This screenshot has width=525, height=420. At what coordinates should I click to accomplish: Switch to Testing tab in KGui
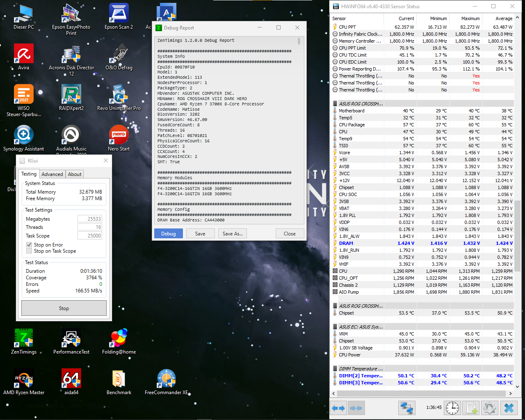29,174
